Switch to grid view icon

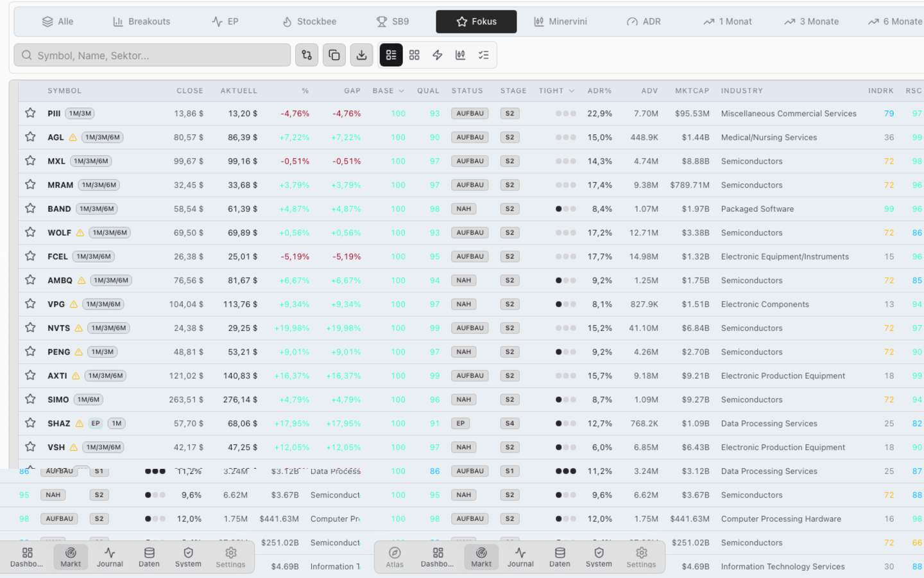[x=415, y=55]
